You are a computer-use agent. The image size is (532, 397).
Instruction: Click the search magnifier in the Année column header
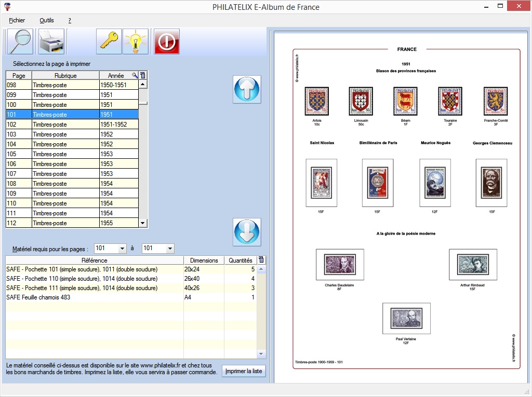point(134,75)
